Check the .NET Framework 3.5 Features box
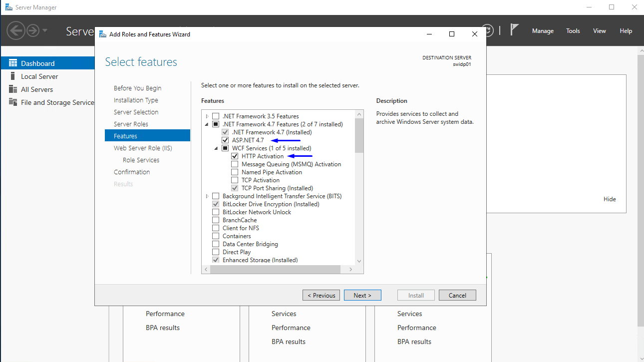Screen dimensions: 644x362 pos(216,116)
